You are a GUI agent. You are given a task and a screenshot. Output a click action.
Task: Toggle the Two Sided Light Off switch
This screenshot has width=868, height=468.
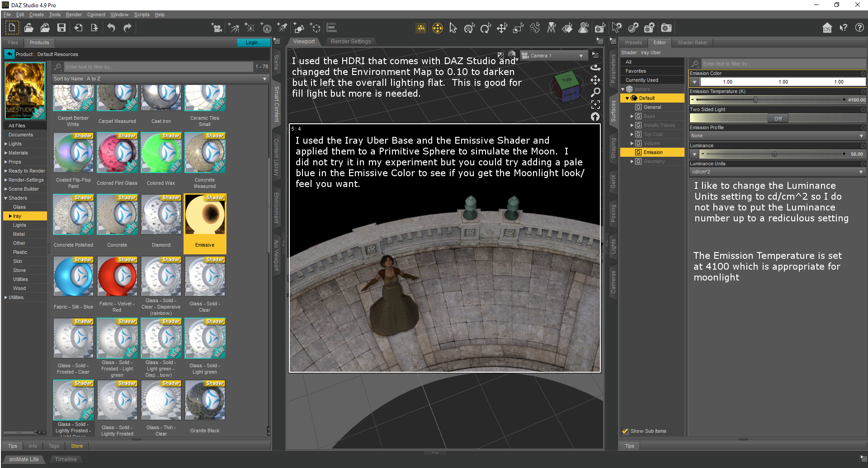pyautogui.click(x=778, y=119)
